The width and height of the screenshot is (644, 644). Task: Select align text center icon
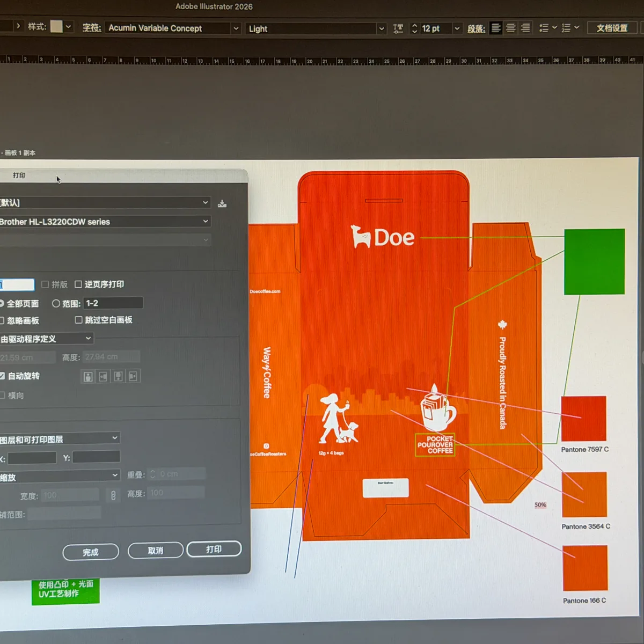point(511,28)
